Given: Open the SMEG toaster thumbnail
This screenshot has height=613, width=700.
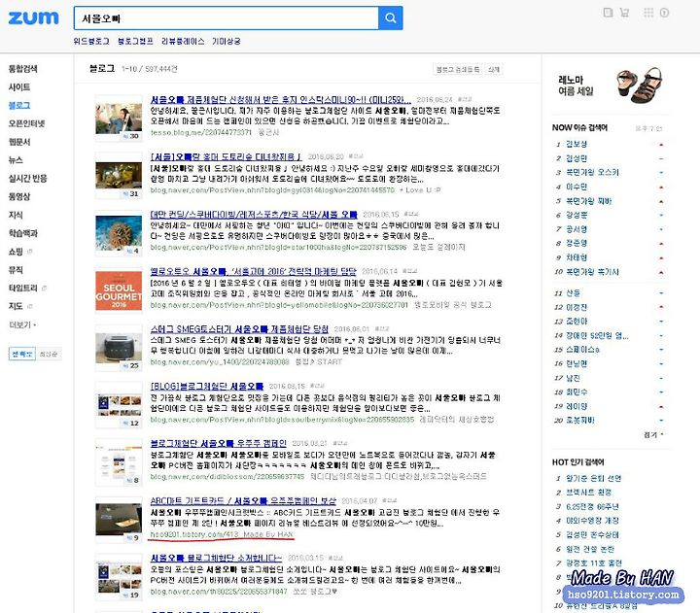Looking at the screenshot, I should (x=119, y=348).
